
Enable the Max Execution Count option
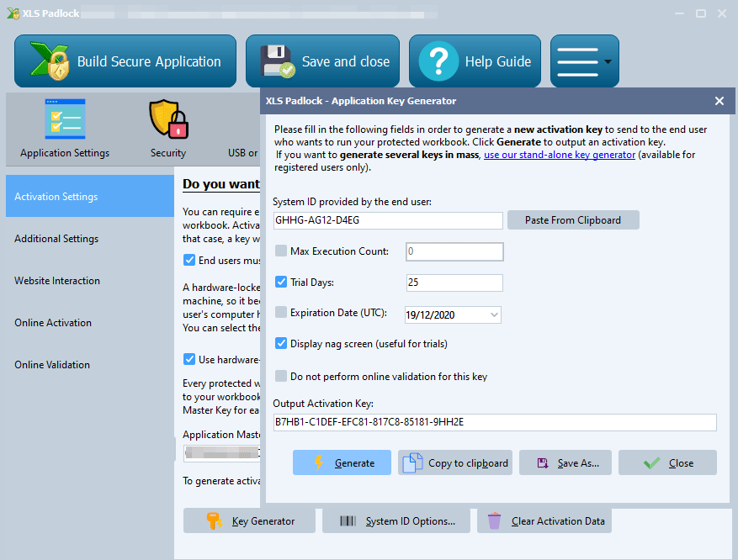(282, 251)
